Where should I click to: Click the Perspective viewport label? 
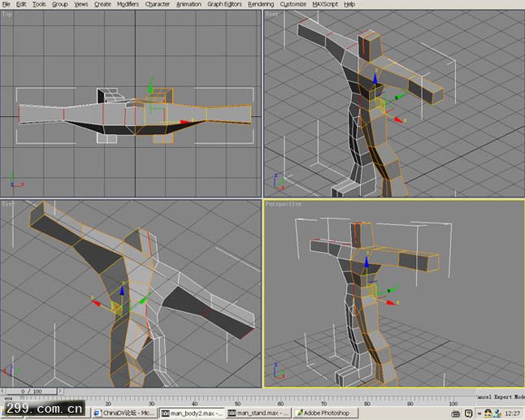[x=284, y=204]
